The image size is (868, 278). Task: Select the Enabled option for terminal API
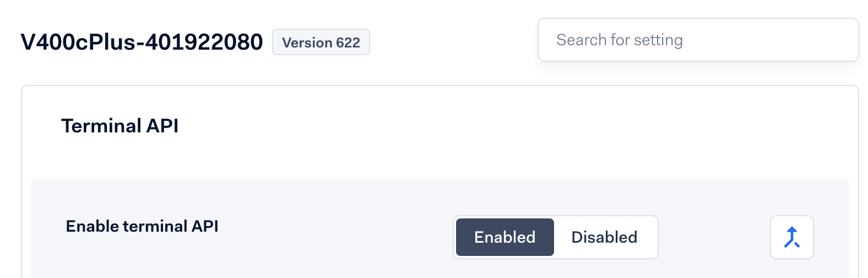(504, 237)
